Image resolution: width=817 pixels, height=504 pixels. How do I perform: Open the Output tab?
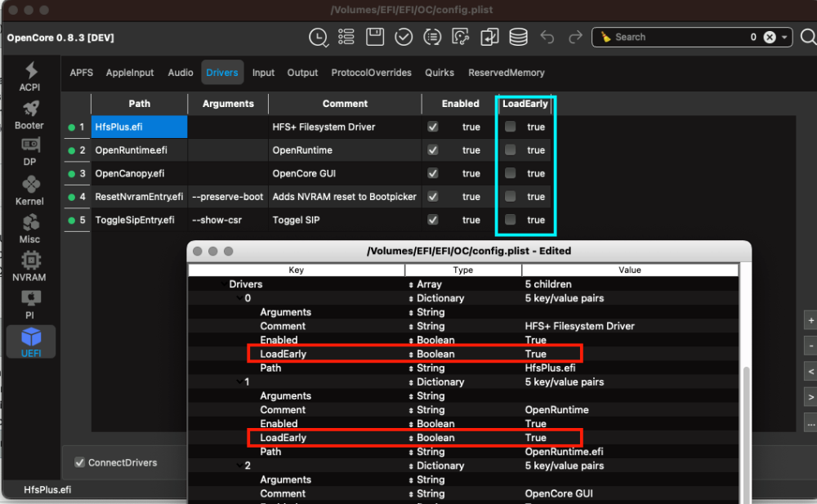tap(302, 73)
